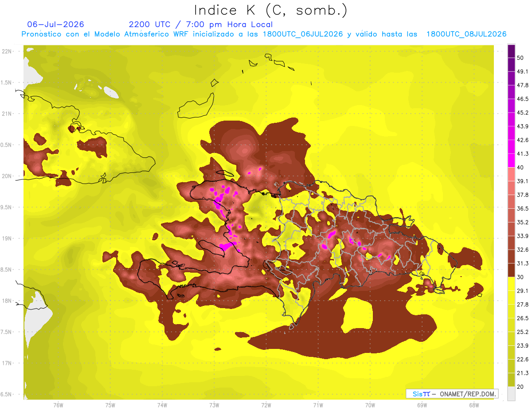Screen dimensions: 532x411
Task: Click the '32.6' legend value
Action: point(523,250)
